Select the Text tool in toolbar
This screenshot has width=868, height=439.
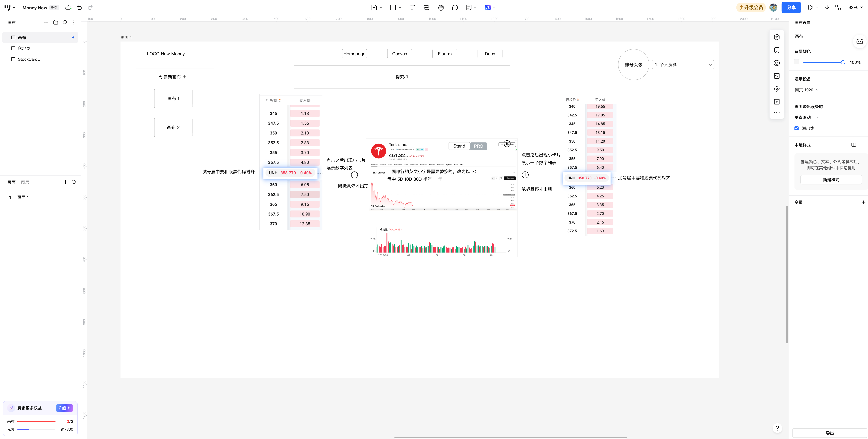[412, 7]
